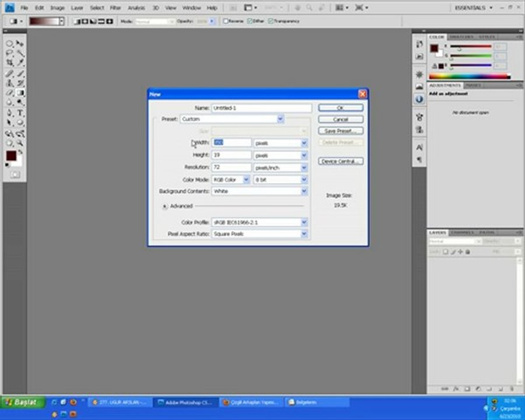
Task: Select the Crop tool
Action: coord(9,62)
